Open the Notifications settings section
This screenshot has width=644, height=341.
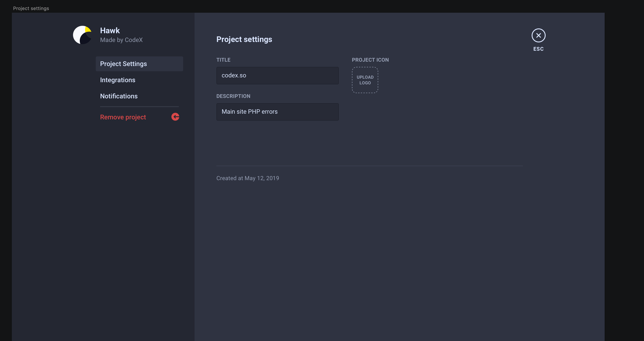[x=119, y=96]
